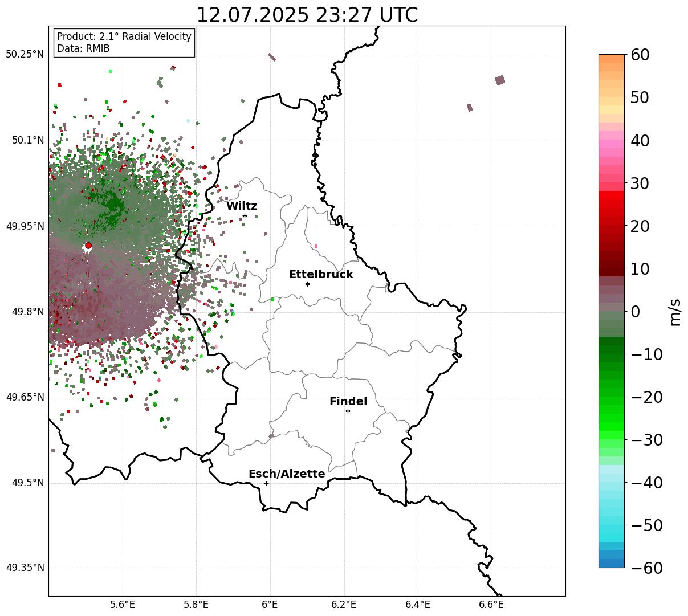Click the 6.2°E longitude tick label
The image size is (688, 616).
(x=344, y=604)
